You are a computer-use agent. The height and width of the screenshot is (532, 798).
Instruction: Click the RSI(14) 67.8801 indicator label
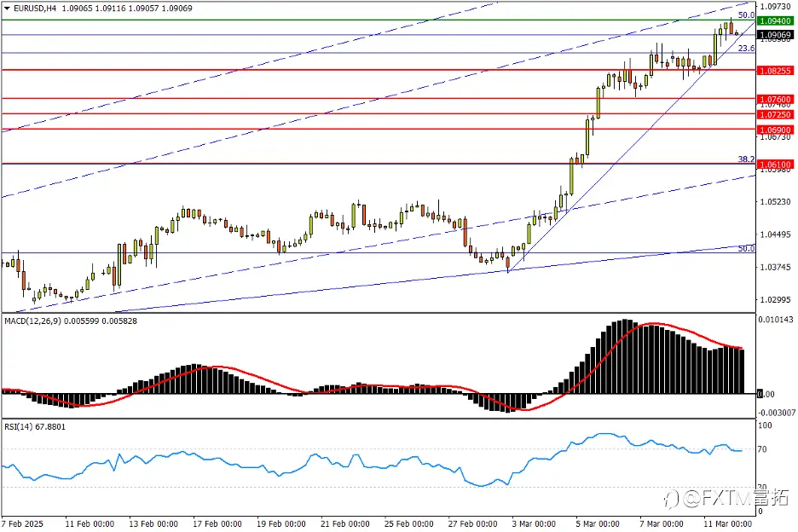(35, 426)
